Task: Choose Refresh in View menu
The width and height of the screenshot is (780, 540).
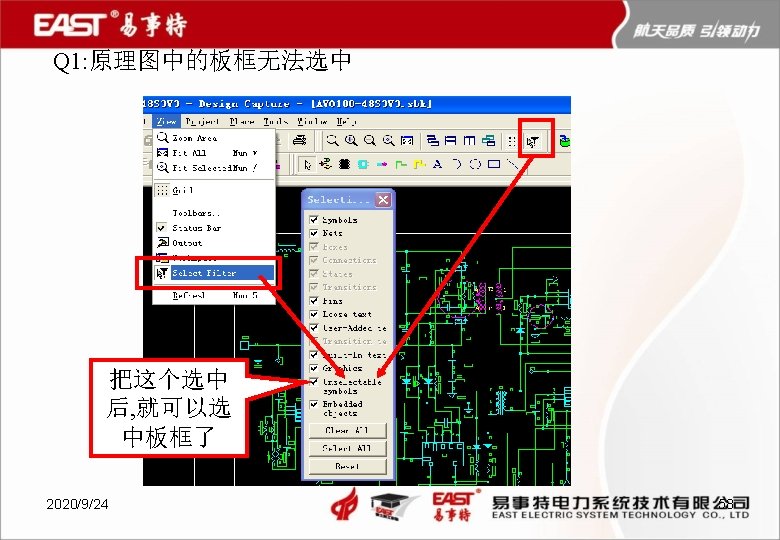Action: [x=214, y=295]
